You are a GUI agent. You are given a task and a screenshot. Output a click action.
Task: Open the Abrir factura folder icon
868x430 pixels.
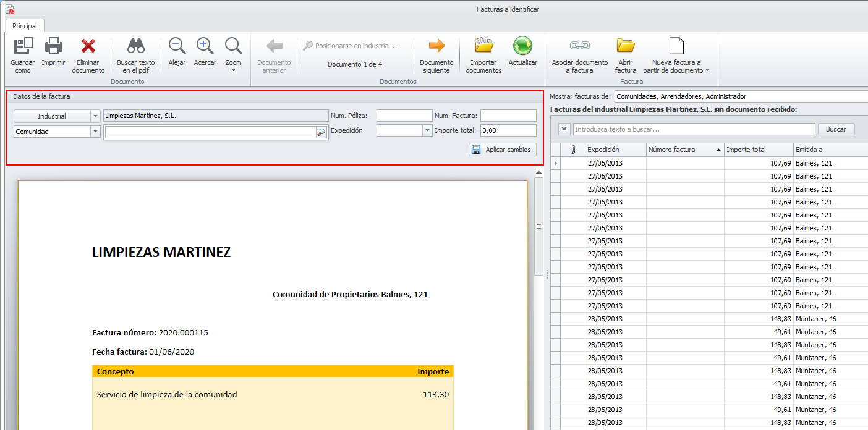click(626, 47)
